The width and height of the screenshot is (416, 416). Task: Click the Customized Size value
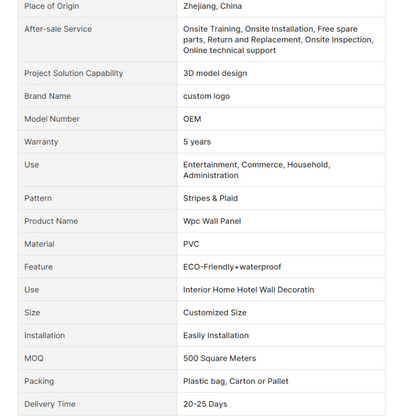click(215, 313)
